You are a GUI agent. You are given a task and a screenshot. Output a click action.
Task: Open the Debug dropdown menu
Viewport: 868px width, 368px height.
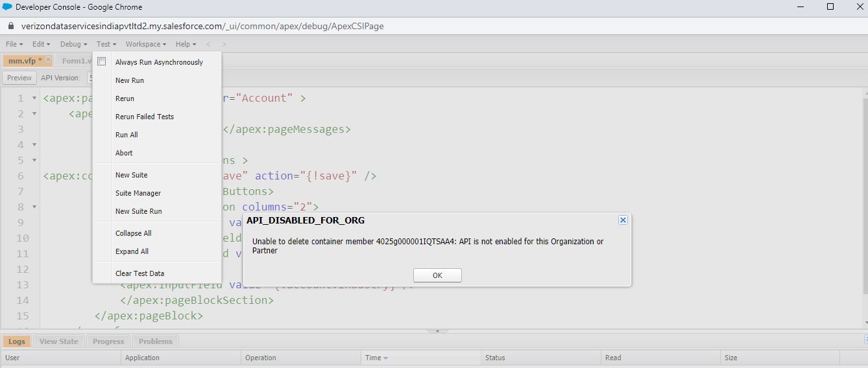(73, 44)
